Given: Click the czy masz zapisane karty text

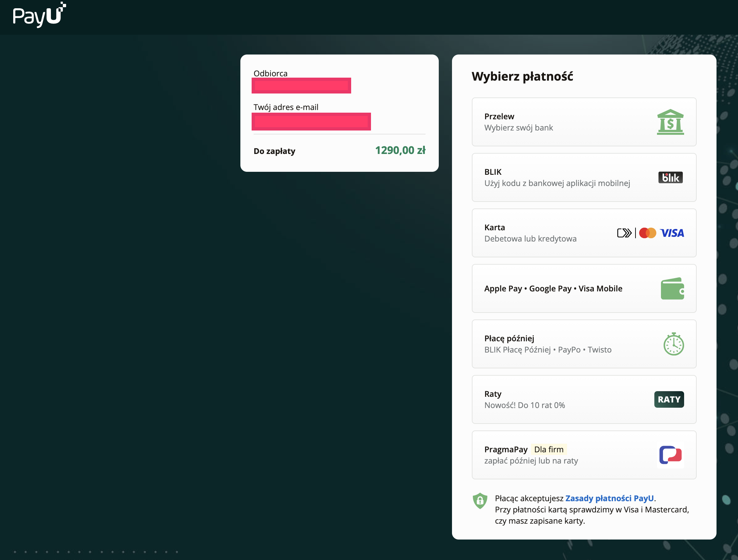Looking at the screenshot, I should (540, 521).
